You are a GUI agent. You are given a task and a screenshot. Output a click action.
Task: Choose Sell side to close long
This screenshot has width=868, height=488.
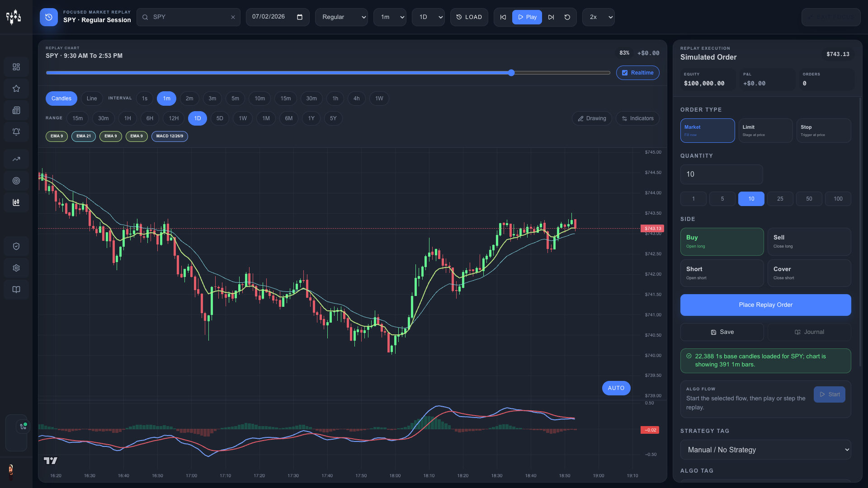point(809,242)
